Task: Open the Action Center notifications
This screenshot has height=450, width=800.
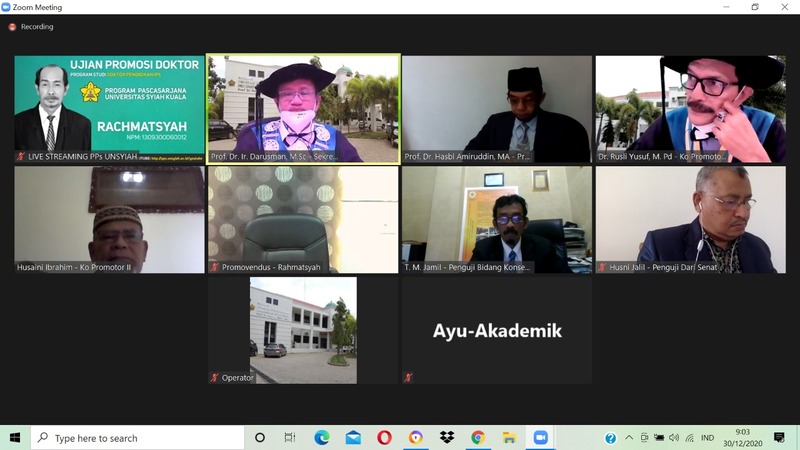Action: 780,438
